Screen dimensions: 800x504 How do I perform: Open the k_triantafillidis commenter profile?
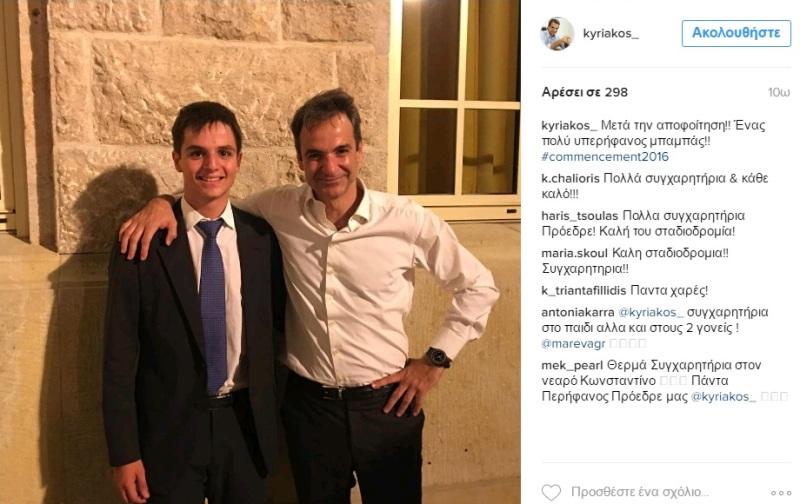tap(584, 291)
